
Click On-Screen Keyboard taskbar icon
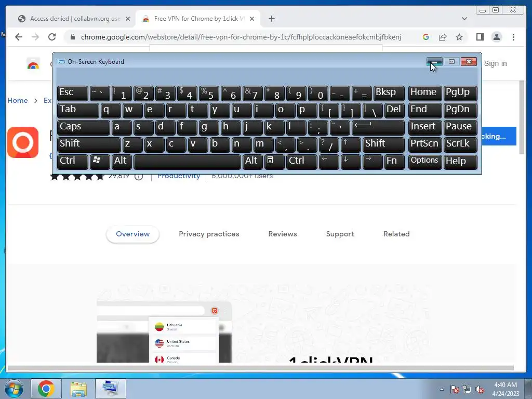[x=110, y=389]
